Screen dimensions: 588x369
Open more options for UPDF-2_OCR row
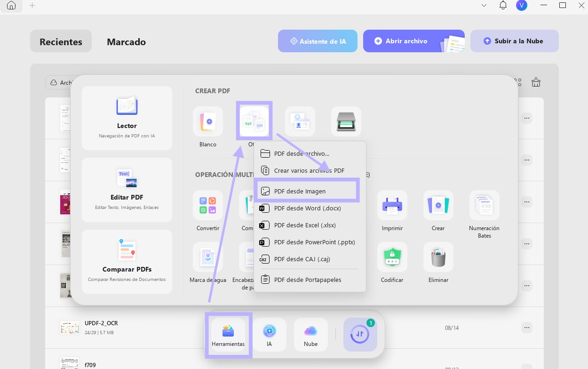[526, 327]
